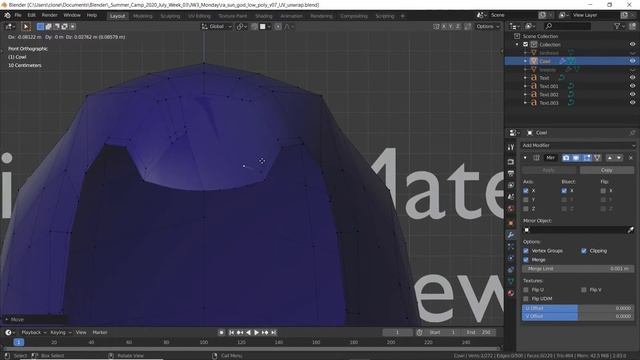Click the Blender logo icon

pyautogui.click(x=7, y=15)
